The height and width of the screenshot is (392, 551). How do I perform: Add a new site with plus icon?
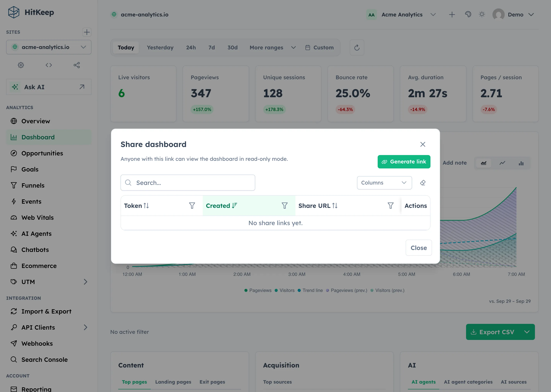click(87, 32)
